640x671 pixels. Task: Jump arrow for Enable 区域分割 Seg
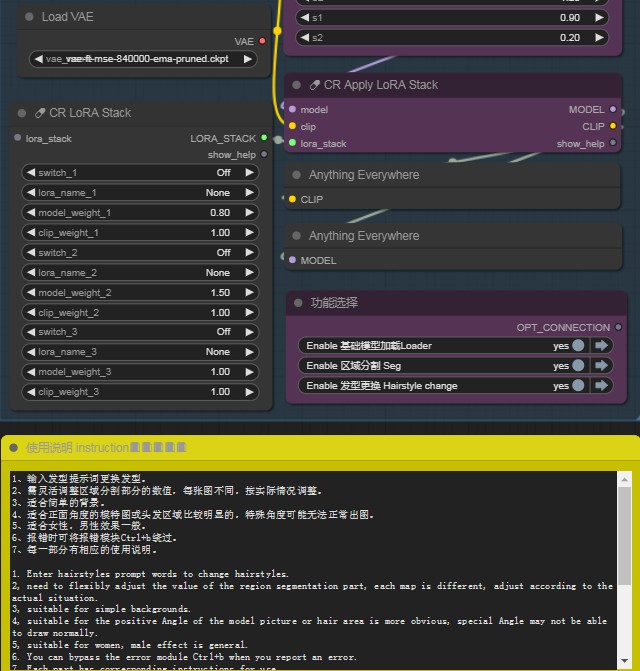pos(601,365)
